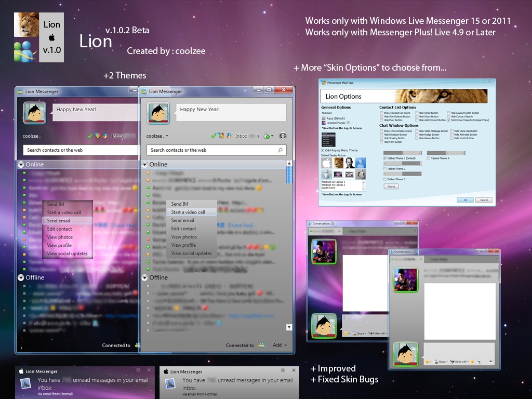
Task: Select Edit contact in gray context menu
Action: click(x=192, y=229)
